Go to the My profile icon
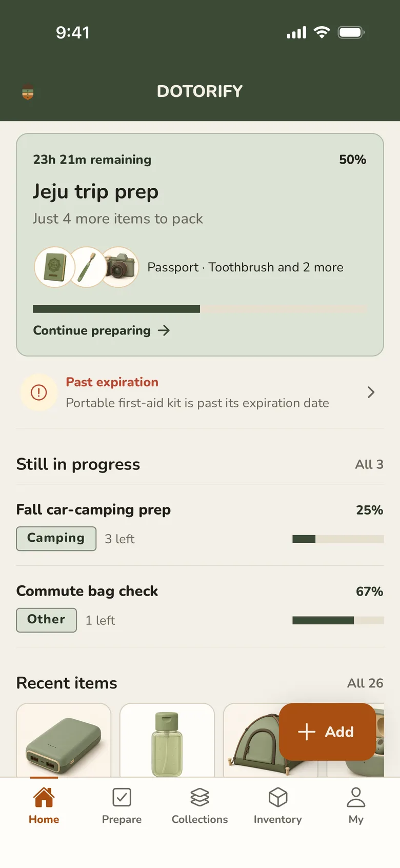Screen dimensions: 400x868 [356, 797]
